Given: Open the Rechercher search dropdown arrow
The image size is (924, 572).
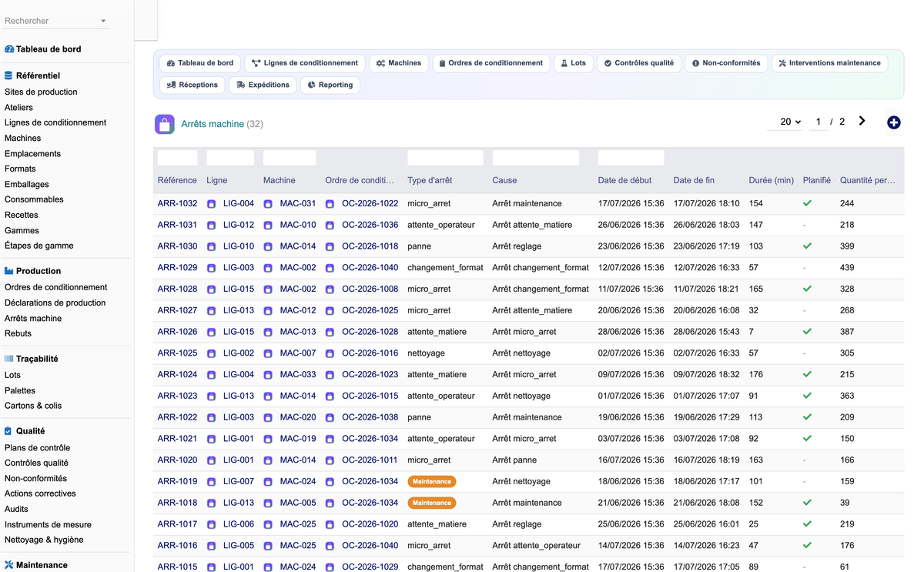Looking at the screenshot, I should (x=103, y=21).
